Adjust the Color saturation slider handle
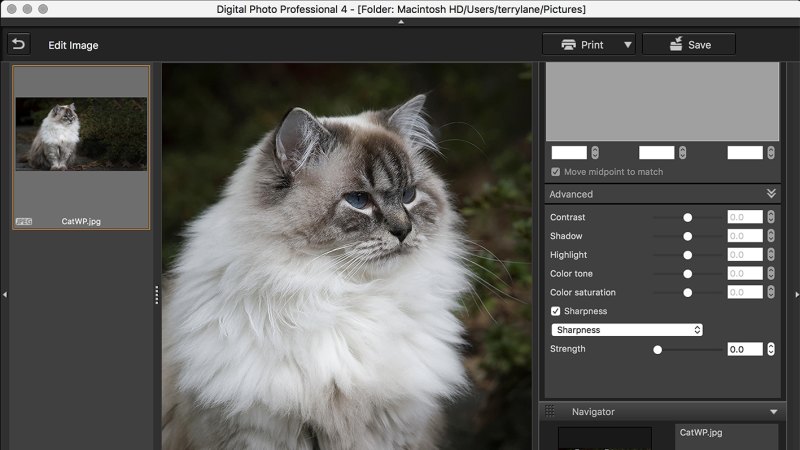 tap(688, 293)
